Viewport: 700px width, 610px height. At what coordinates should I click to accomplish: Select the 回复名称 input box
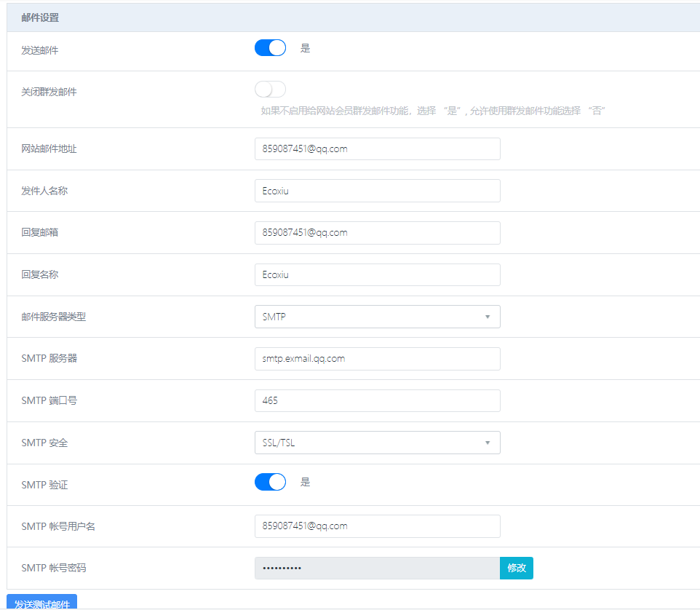pos(377,274)
